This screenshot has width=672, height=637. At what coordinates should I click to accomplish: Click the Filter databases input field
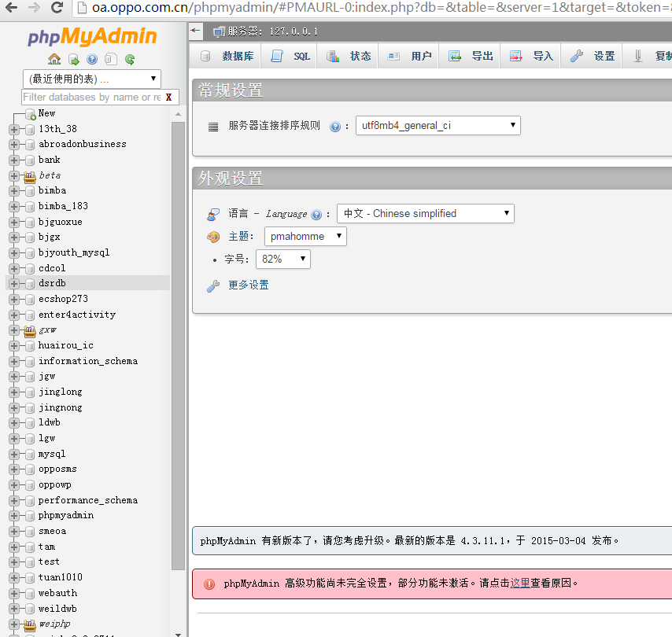pyautogui.click(x=92, y=98)
